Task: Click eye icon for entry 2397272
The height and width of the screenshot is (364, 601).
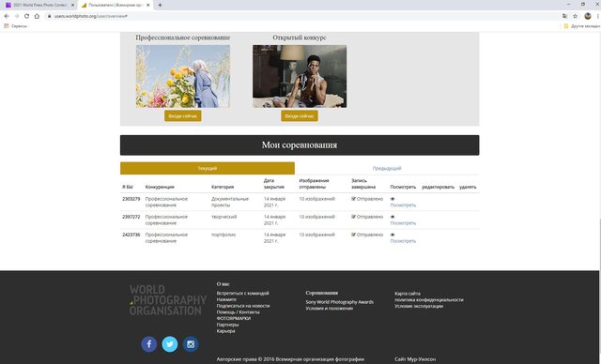Action: click(x=393, y=217)
